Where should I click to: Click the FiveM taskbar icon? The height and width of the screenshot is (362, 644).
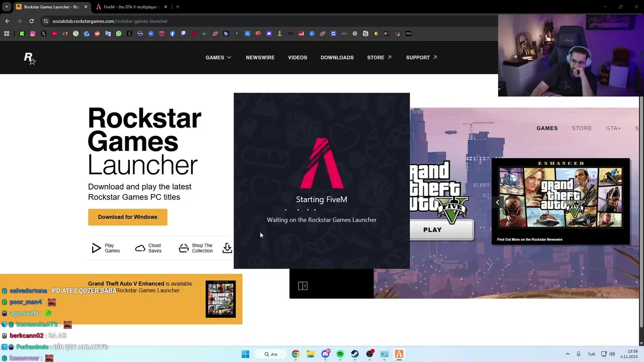point(399,354)
